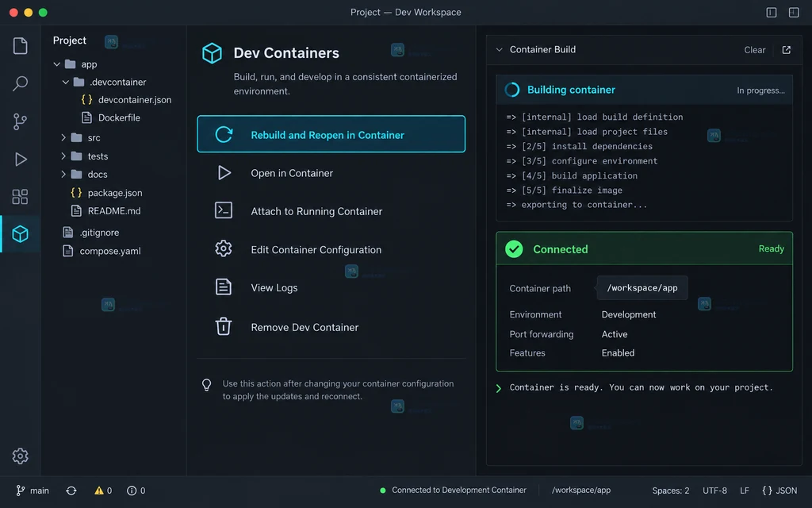The height and width of the screenshot is (508, 812).
Task: Open the Run and Debug play icon
Action: [20, 159]
